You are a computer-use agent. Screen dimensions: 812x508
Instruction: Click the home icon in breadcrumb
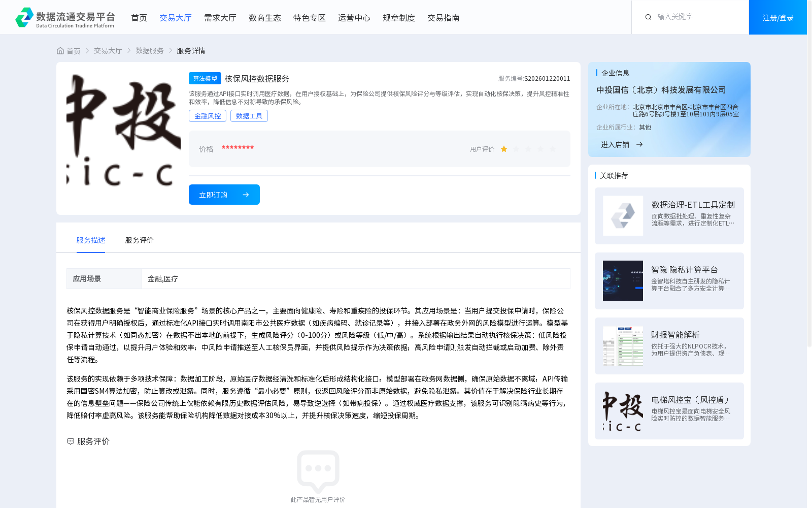(60, 51)
